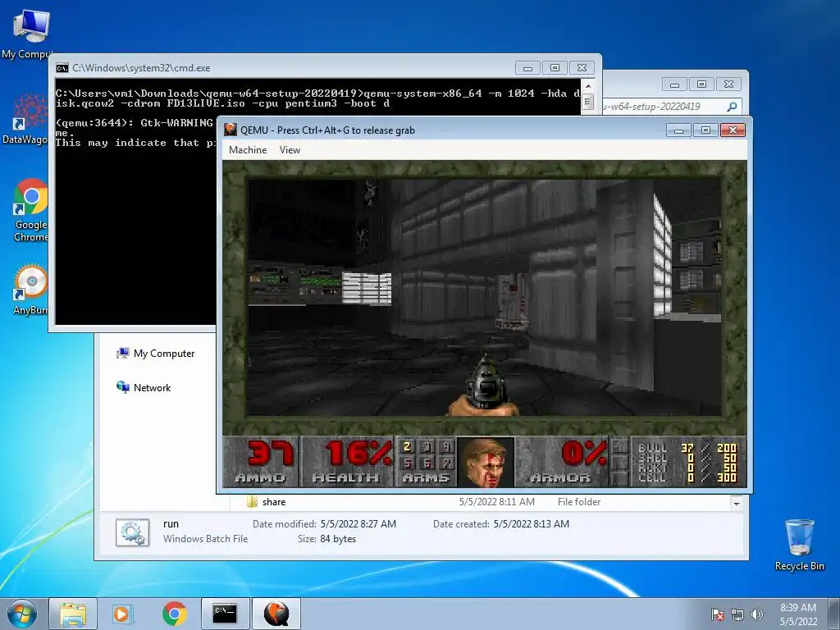Click Date created value 5/5/2022 8:13 AM
Image resolution: width=840 pixels, height=630 pixels.
[532, 524]
